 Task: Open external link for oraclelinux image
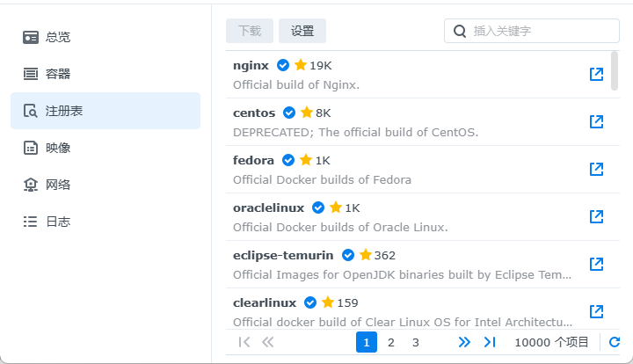pos(596,216)
